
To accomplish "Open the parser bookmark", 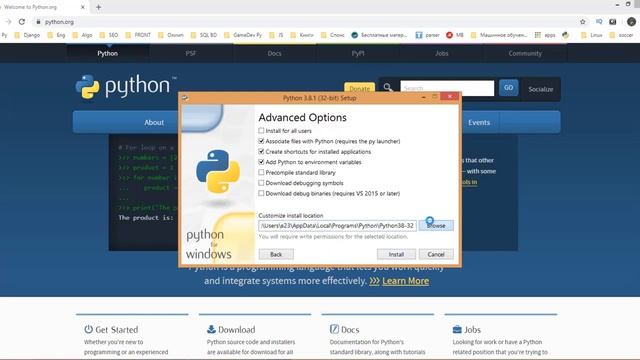I will click(427, 35).
